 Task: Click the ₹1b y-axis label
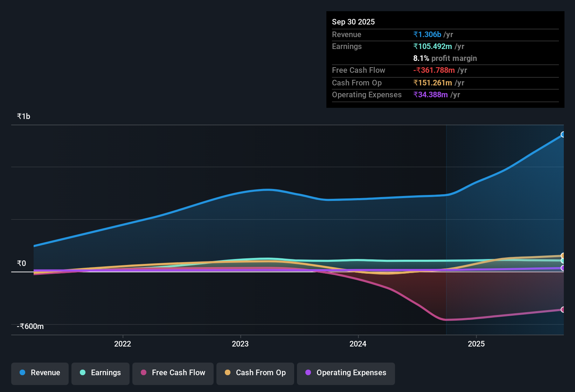pos(23,117)
